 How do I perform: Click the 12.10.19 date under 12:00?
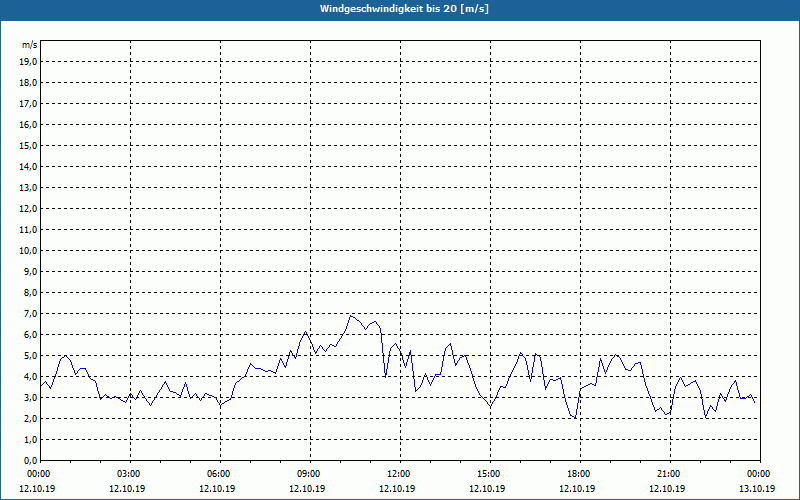coord(397,488)
